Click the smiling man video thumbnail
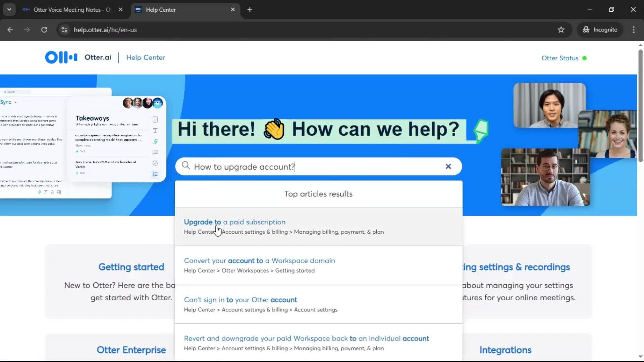Image resolution: width=644 pixels, height=362 pixels. point(549,105)
